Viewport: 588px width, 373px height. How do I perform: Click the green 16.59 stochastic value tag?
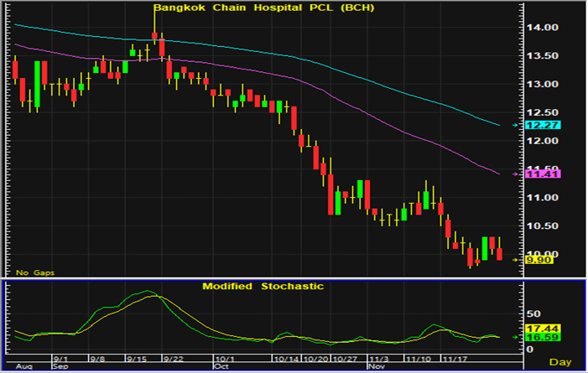coord(536,338)
